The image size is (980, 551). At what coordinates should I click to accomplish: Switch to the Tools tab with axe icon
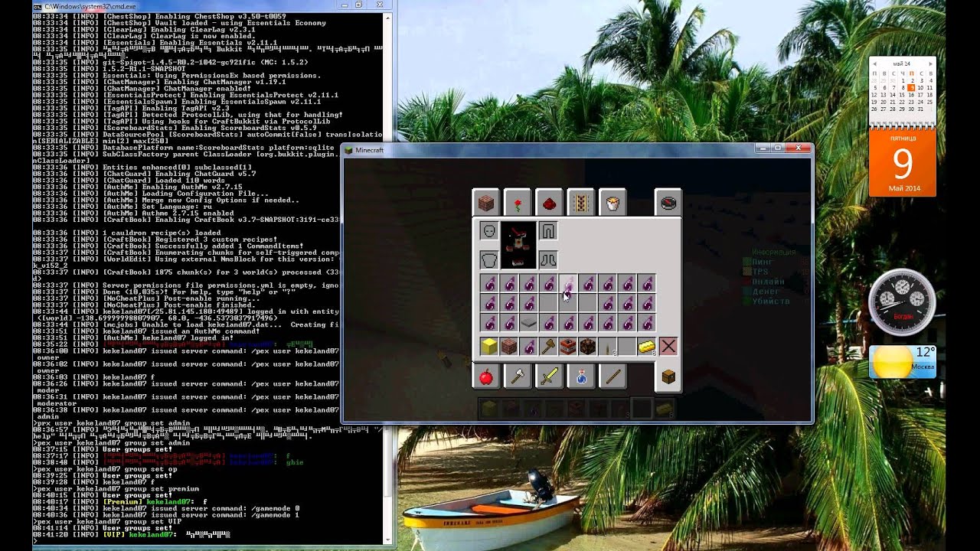[518, 377]
